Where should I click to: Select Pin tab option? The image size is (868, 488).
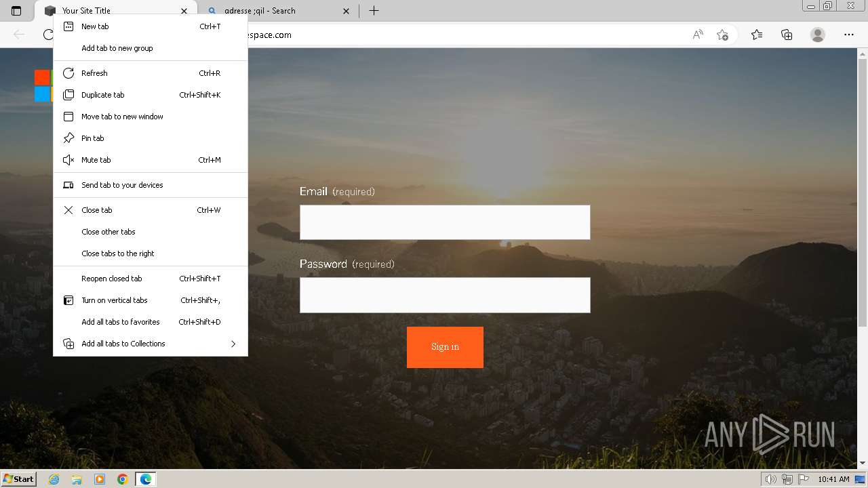[x=151, y=138]
